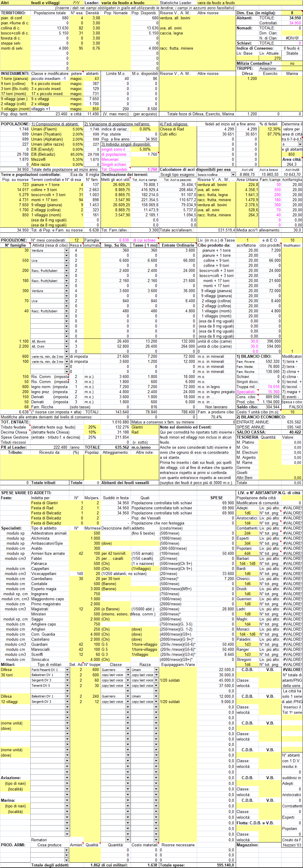Viewport: 303px width, 868px height.
Task: Open the 'varie ris. min.' dropdown for 600 famiglie
Action: (x=66, y=357)
